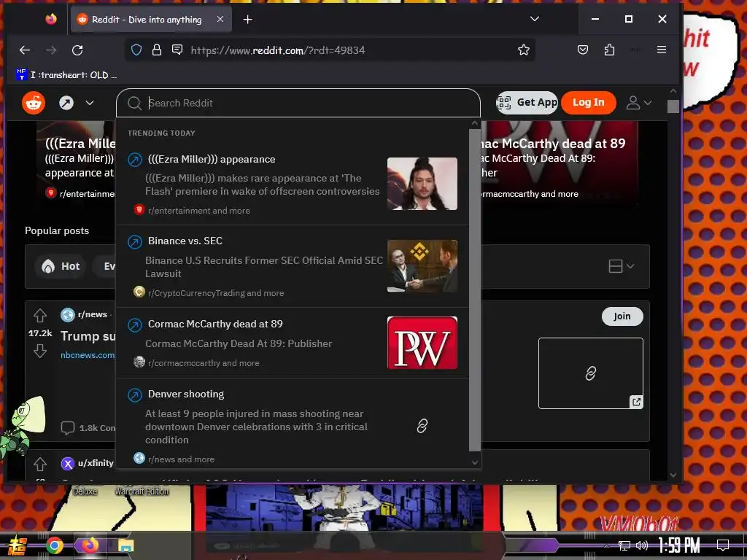Click the page vertical scrollbar thumb
The width and height of the screenshot is (747, 560).
[x=673, y=106]
